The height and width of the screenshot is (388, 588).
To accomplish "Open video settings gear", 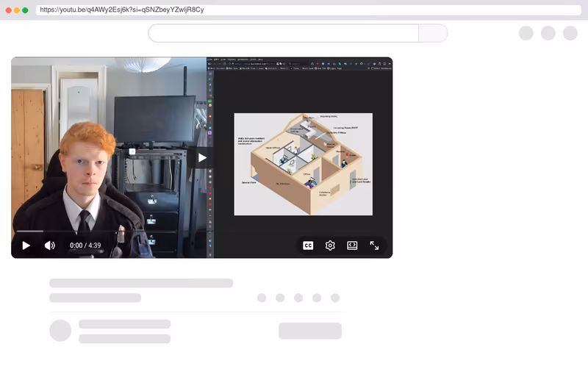I will [x=330, y=245].
